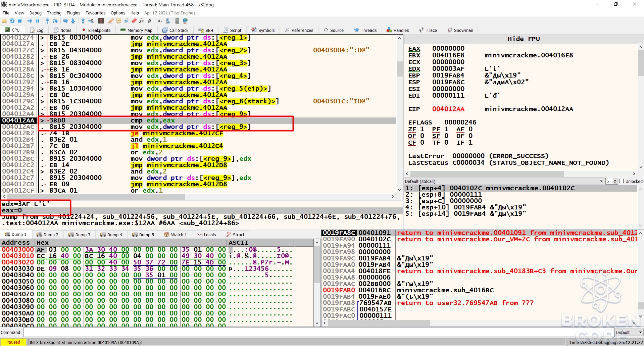Open patches with the bandage icon

[111, 21]
